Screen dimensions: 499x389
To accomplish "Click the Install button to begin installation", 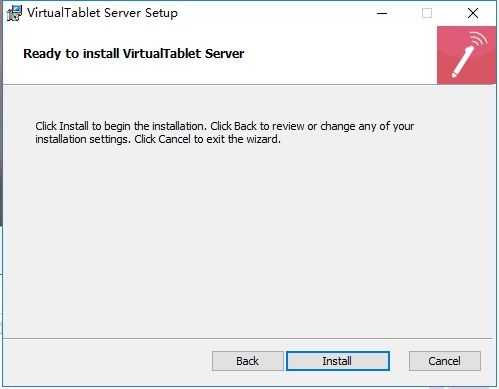I will [338, 361].
